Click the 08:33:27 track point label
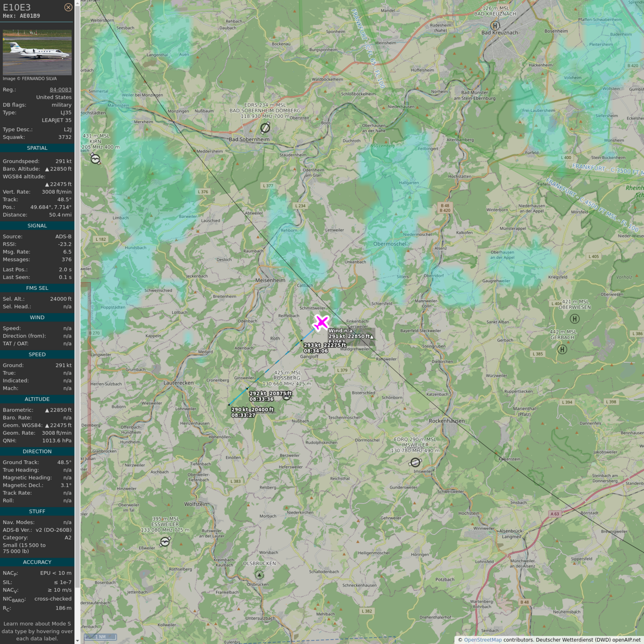 click(x=243, y=415)
